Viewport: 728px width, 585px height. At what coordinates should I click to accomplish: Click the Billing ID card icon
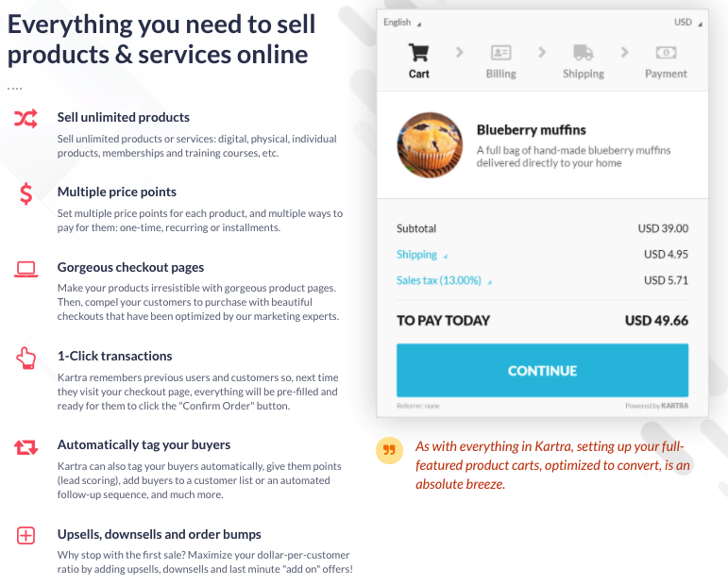501,53
